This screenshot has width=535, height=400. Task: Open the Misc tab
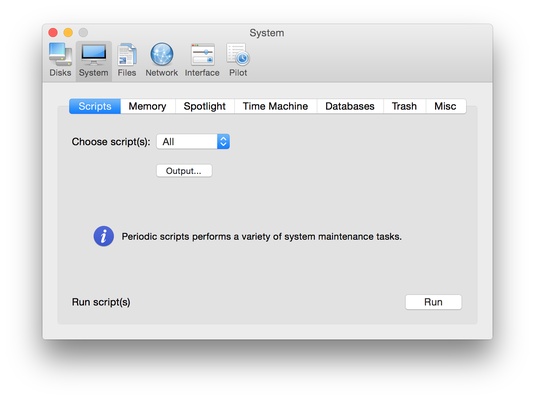(445, 106)
